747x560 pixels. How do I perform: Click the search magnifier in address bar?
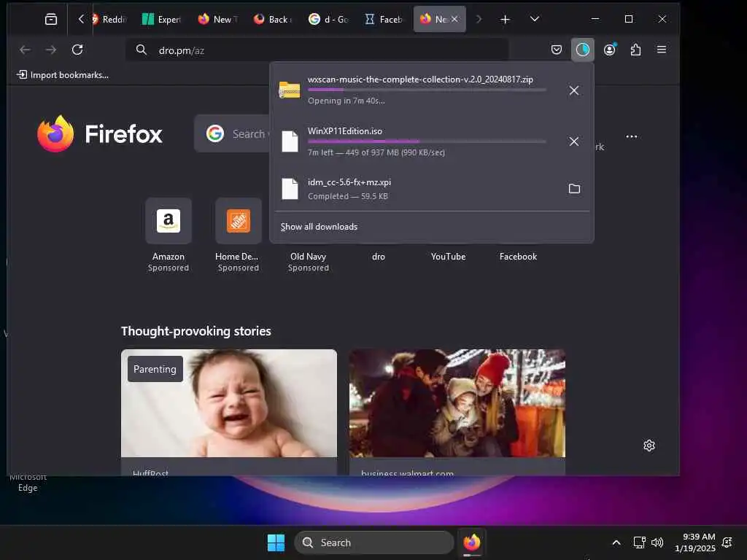pos(141,50)
